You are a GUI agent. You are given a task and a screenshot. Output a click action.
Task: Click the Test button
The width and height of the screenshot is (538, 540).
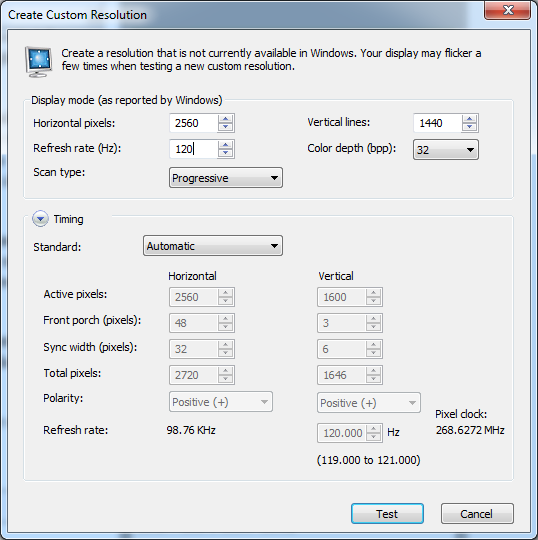click(x=387, y=513)
